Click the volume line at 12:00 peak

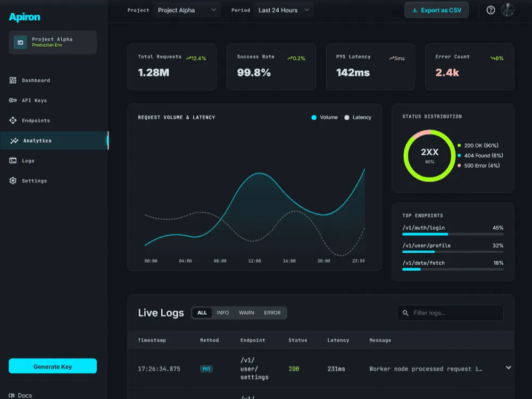260,173
